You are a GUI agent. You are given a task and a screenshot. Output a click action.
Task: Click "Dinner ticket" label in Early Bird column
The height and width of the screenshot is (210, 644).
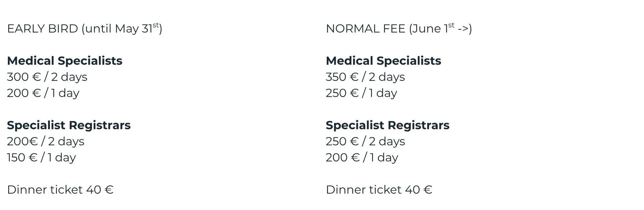coord(45,190)
